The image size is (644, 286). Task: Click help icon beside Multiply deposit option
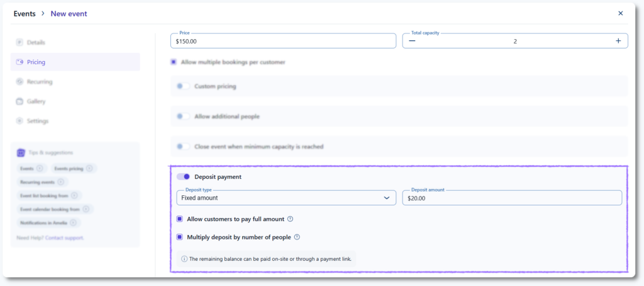coord(297,237)
